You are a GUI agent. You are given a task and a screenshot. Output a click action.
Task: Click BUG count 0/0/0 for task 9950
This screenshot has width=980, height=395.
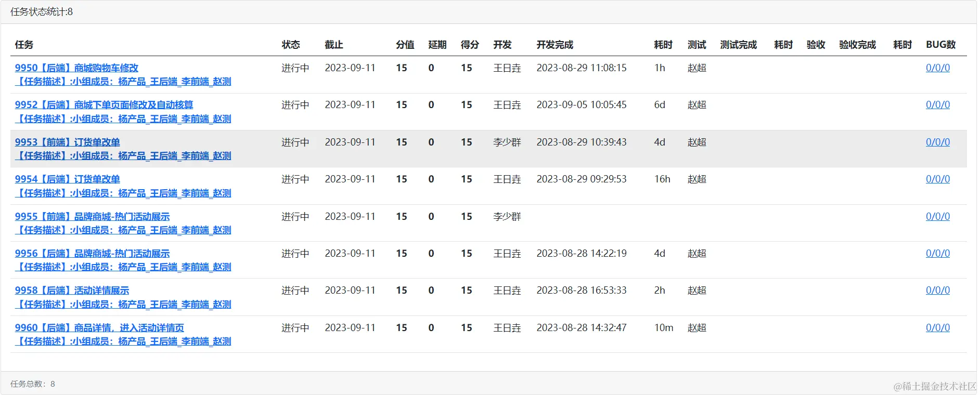point(937,68)
